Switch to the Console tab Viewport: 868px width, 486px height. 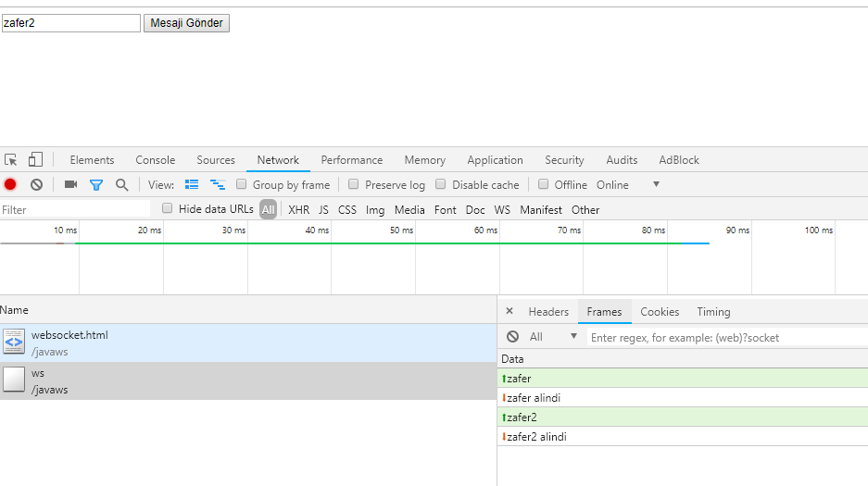[x=155, y=160]
